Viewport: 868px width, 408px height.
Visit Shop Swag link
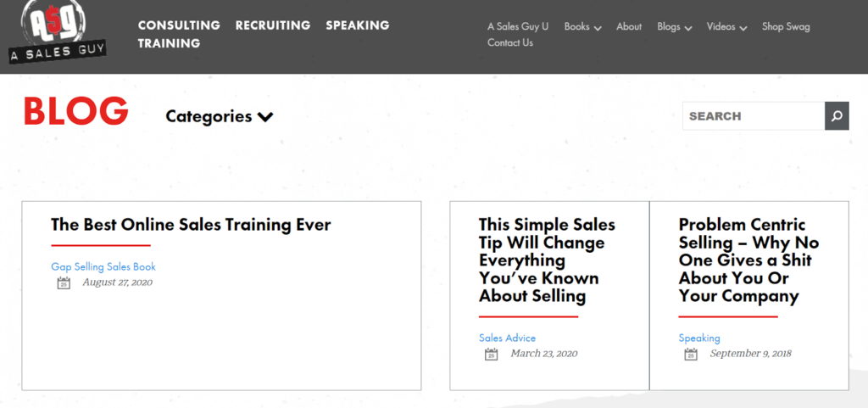[x=786, y=27]
